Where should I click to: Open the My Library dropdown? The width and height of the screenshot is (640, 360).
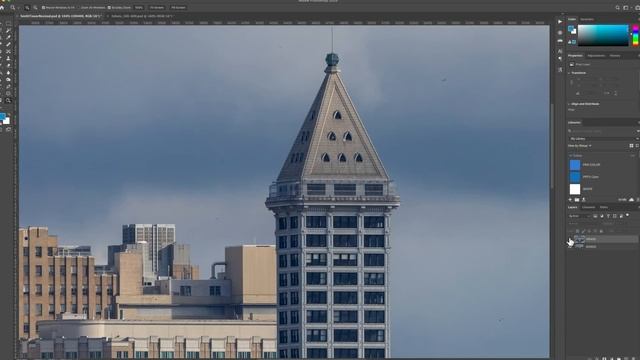click(x=603, y=139)
